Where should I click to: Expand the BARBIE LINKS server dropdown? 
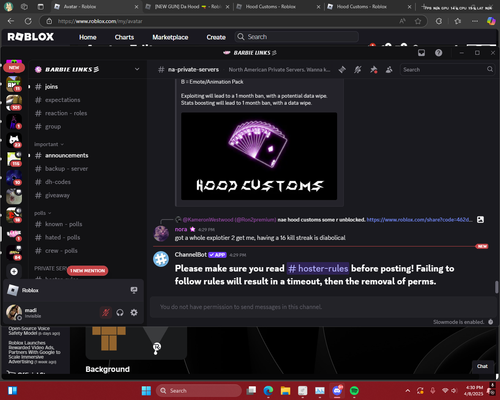(x=137, y=69)
